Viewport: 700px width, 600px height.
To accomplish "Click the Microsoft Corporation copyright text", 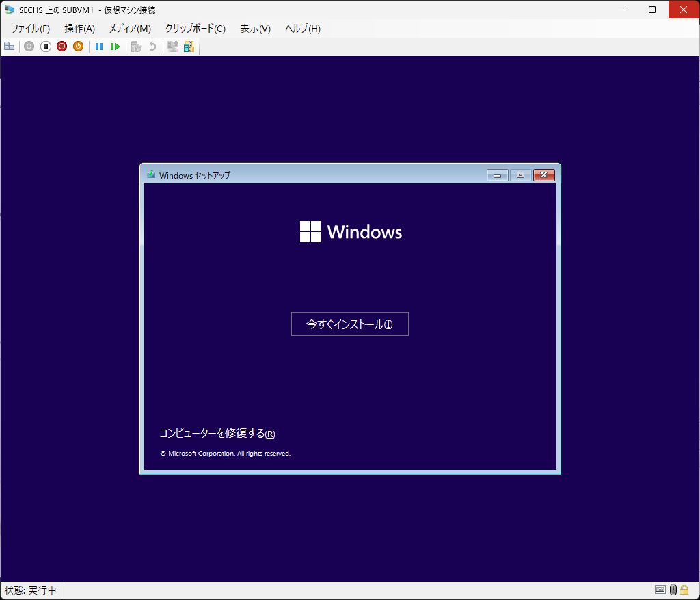I will pyautogui.click(x=226, y=453).
